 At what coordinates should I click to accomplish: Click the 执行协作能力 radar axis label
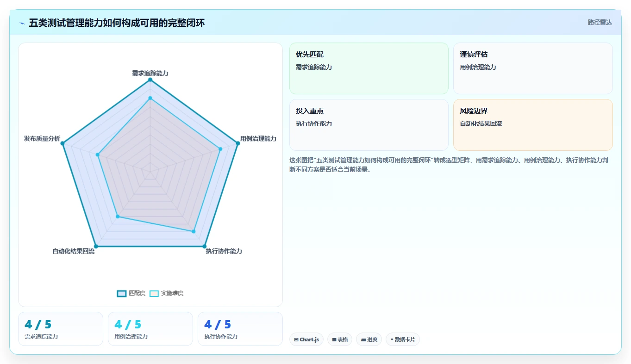(224, 251)
